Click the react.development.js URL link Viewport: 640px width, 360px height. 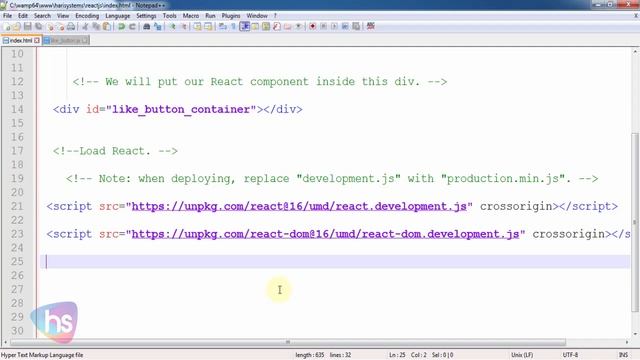pos(299,207)
